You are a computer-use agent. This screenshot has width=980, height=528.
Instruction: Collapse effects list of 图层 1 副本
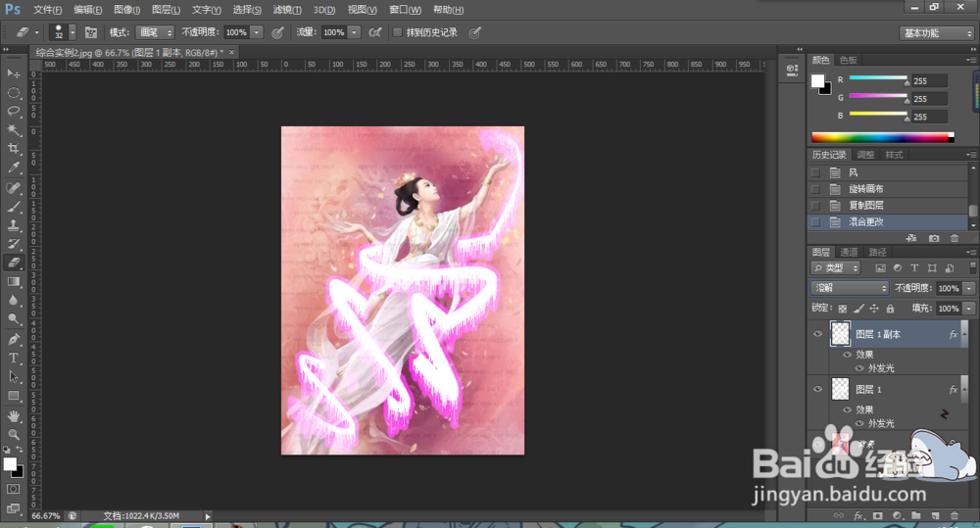pyautogui.click(x=964, y=334)
